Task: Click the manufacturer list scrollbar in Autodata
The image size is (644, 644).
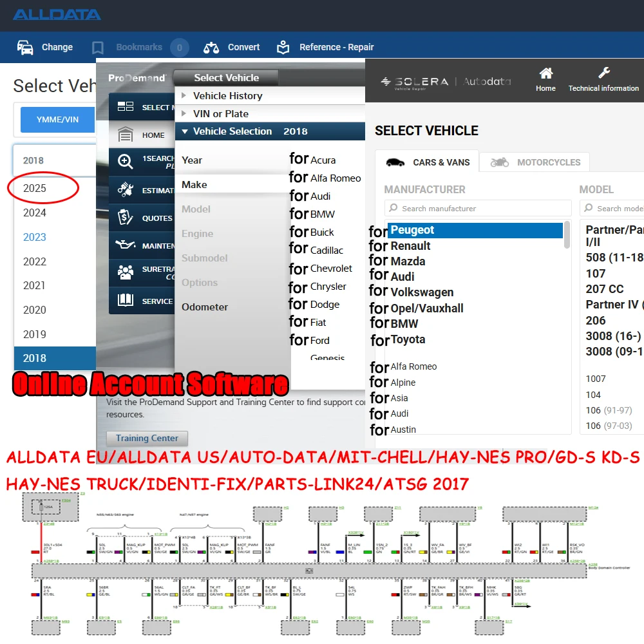Action: [x=567, y=235]
